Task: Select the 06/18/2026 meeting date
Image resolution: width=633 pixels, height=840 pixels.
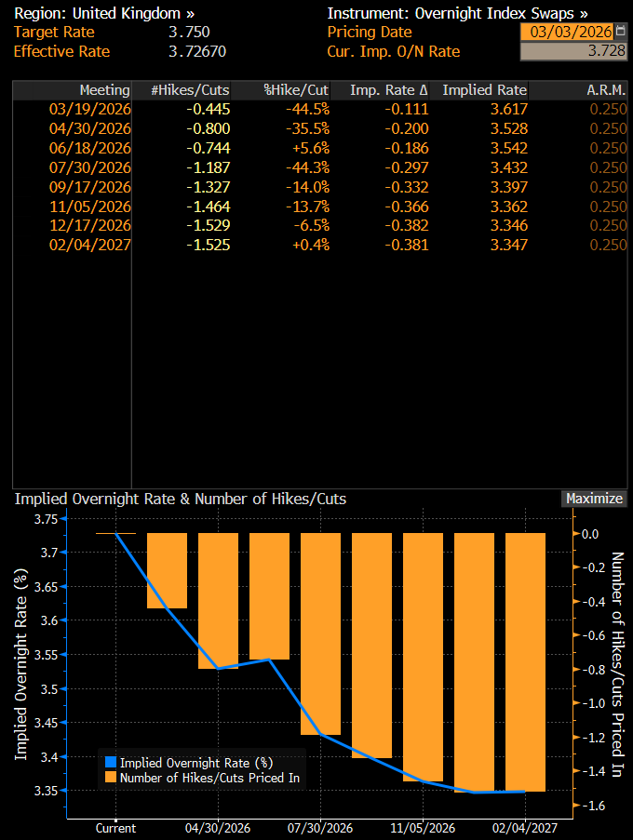Action: [90, 148]
